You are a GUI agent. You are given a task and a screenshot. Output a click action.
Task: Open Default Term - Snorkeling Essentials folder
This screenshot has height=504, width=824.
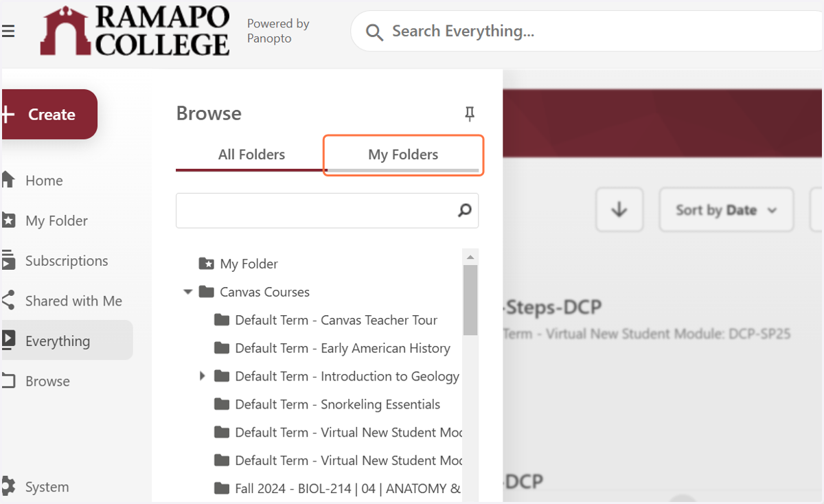coord(337,404)
